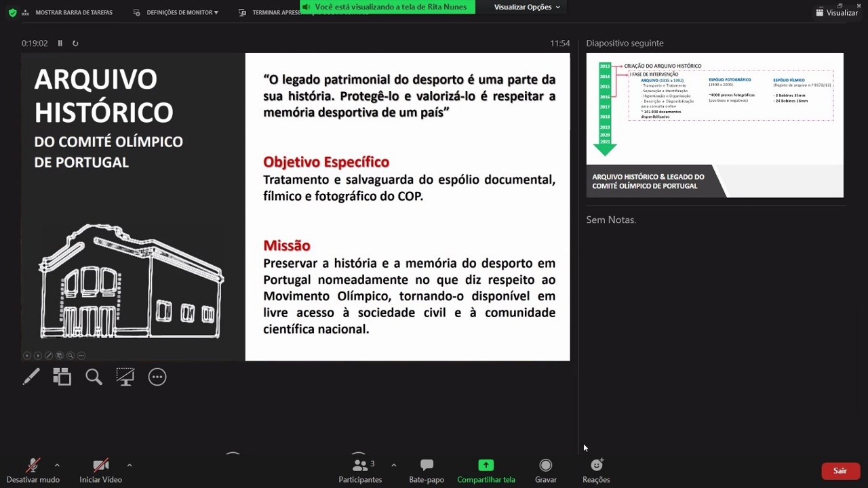Viewport: 868px width, 488px height.
Task: Open the Bate-papo chat
Action: coord(427,470)
